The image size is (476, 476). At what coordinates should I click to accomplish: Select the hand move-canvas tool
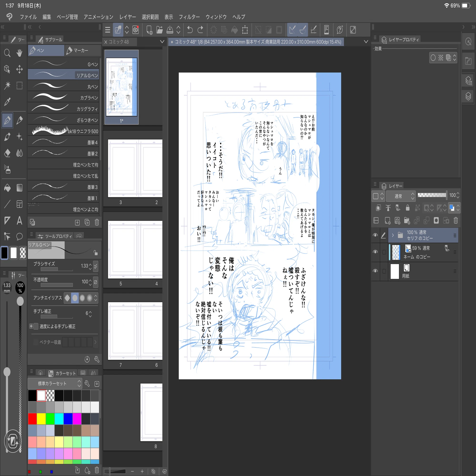click(x=20, y=53)
